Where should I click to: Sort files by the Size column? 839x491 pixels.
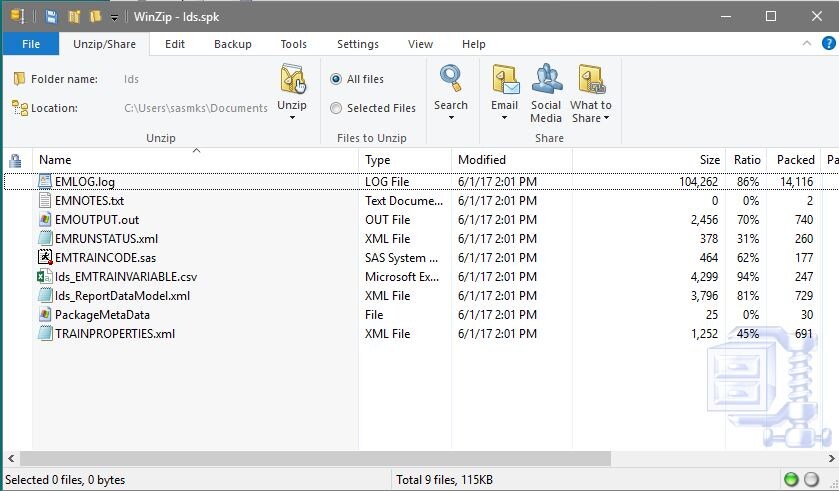709,160
